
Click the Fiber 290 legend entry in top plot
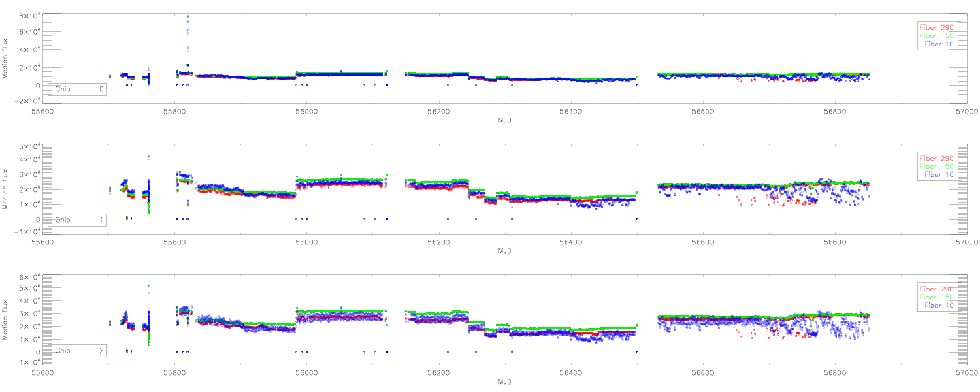coord(938,27)
